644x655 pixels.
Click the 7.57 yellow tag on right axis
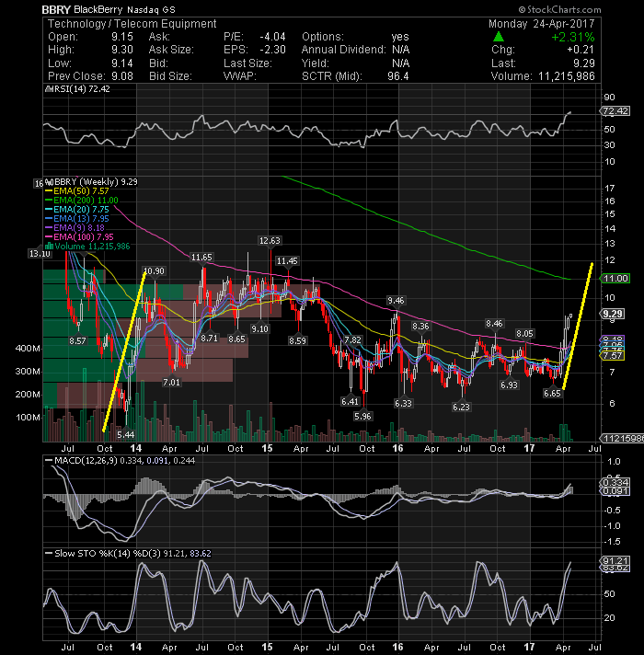pyautogui.click(x=612, y=355)
